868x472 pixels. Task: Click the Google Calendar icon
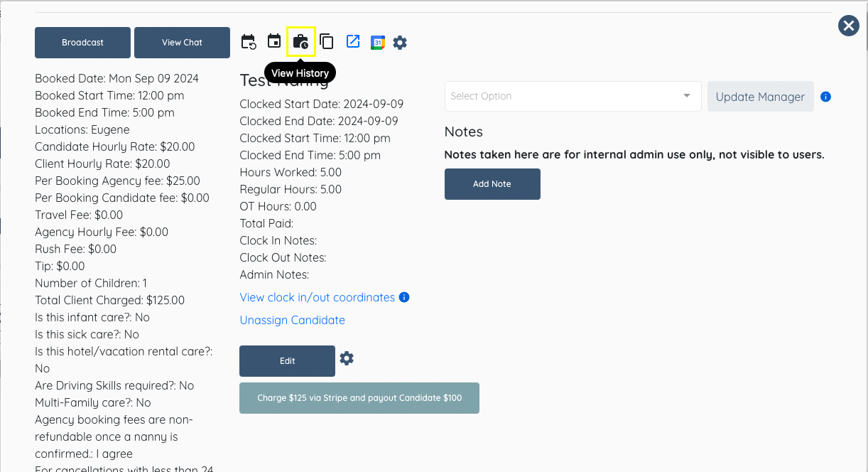point(378,43)
